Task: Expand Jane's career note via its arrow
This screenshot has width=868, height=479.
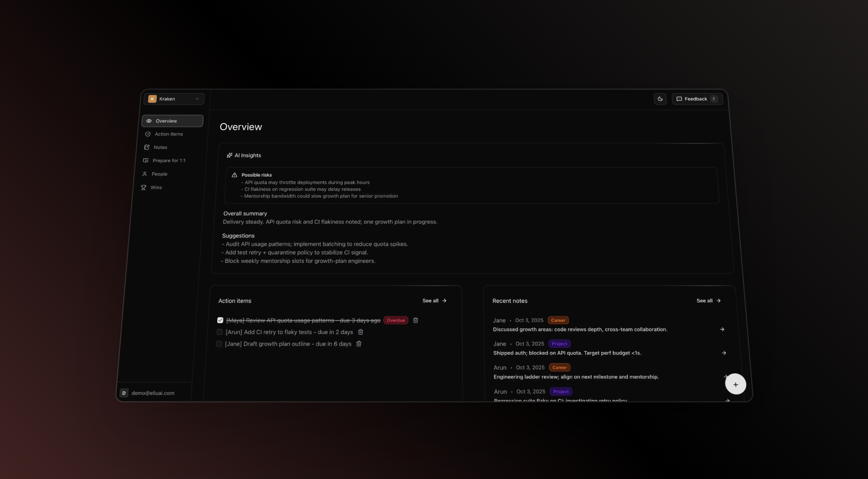Action: click(722, 329)
